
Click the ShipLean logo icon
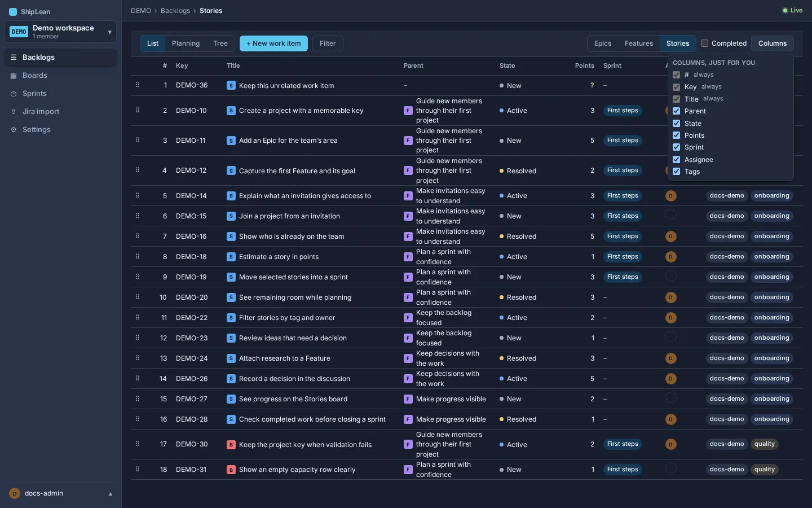tap(13, 12)
